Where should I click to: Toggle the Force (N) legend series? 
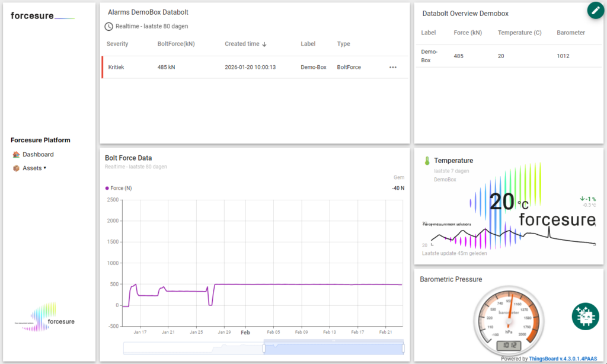coord(119,188)
